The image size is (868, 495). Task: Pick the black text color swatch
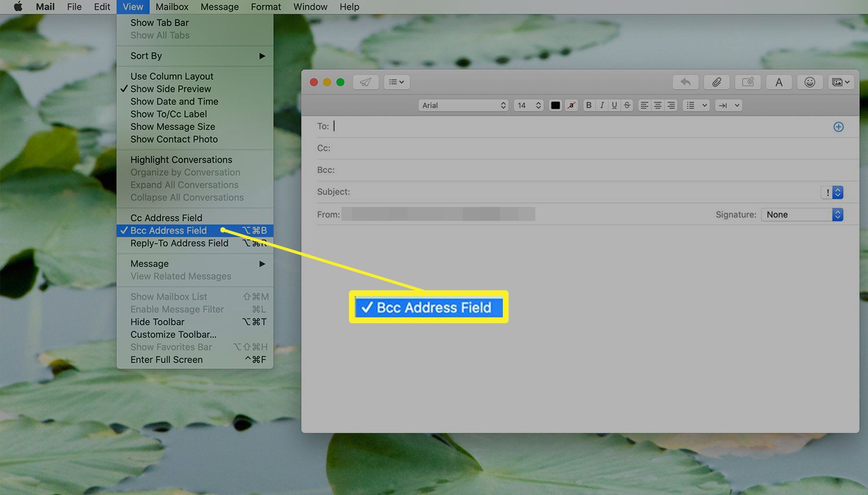[556, 105]
